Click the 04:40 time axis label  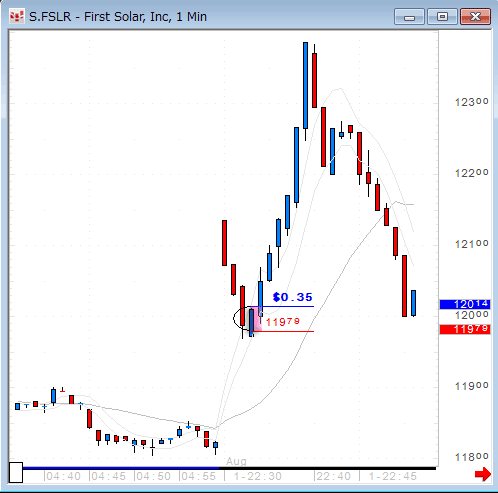[x=63, y=476]
